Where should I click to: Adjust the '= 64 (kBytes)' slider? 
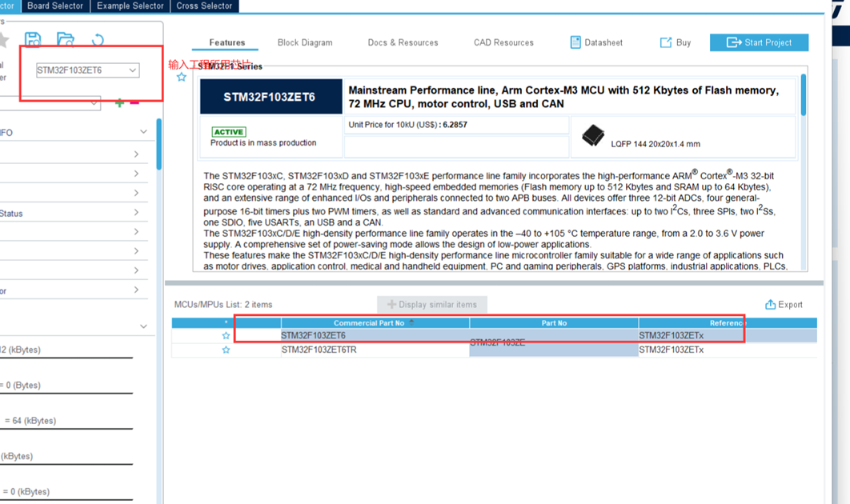tap(66, 428)
